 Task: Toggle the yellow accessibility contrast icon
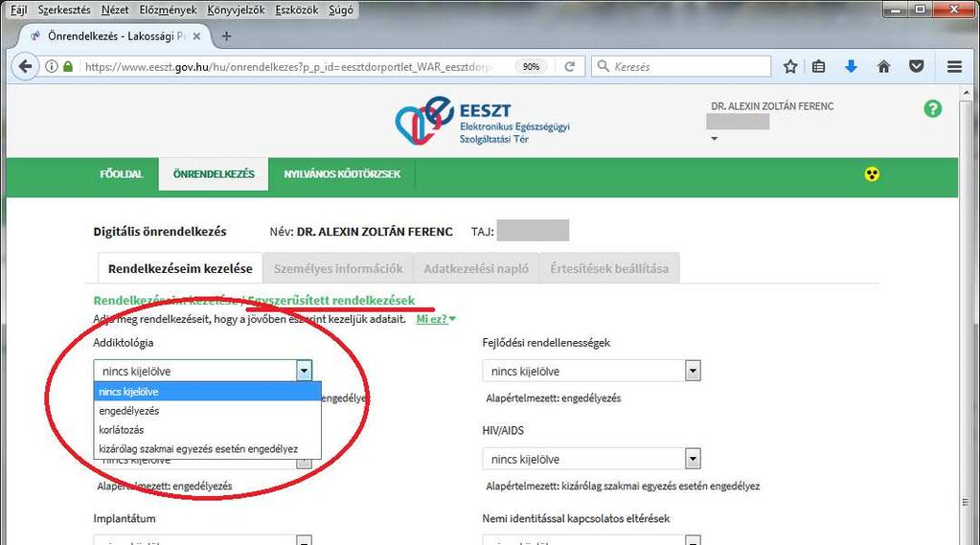(872, 174)
